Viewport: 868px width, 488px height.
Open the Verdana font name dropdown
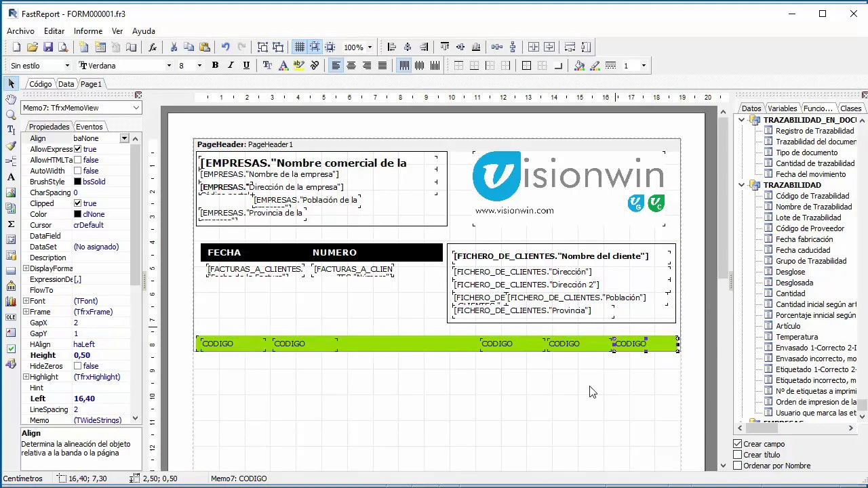tap(169, 66)
